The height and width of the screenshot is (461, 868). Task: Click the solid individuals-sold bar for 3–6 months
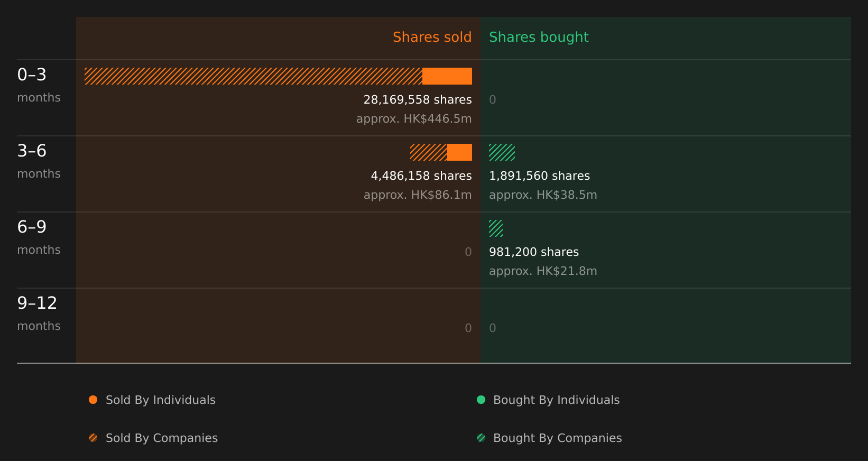coord(459,152)
